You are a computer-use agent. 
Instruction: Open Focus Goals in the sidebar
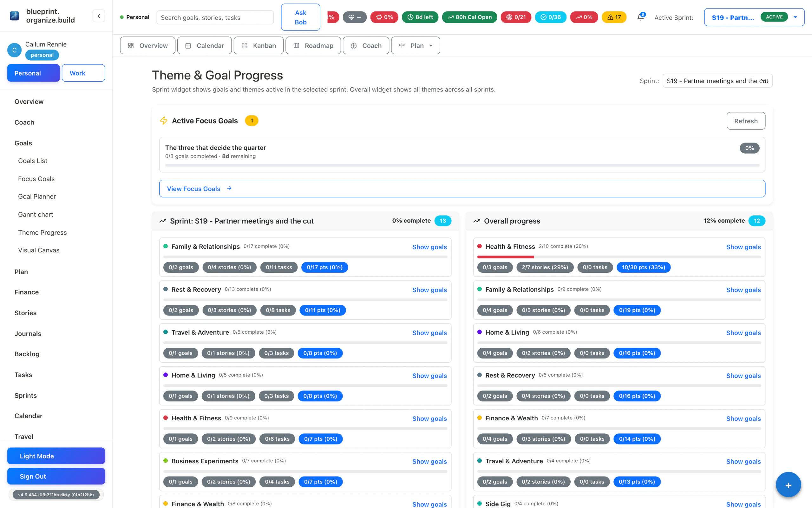[36, 179]
